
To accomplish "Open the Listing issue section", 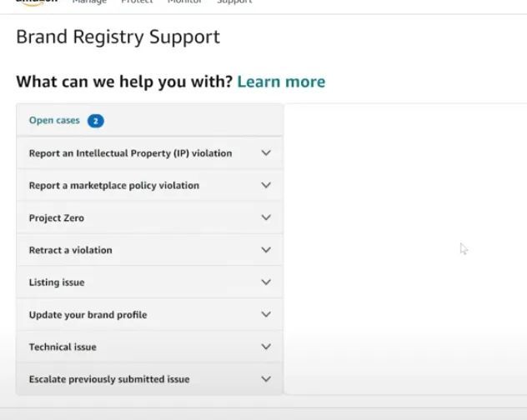I will click(x=57, y=282).
